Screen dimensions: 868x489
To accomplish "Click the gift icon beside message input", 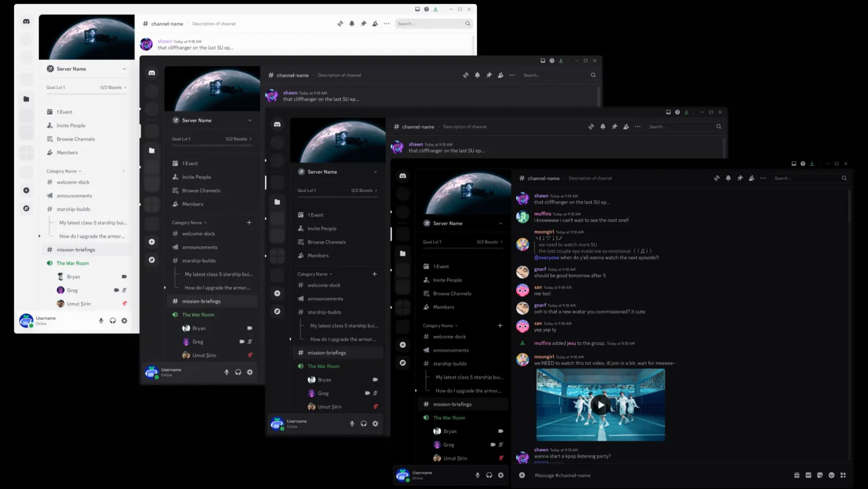I will [x=797, y=475].
